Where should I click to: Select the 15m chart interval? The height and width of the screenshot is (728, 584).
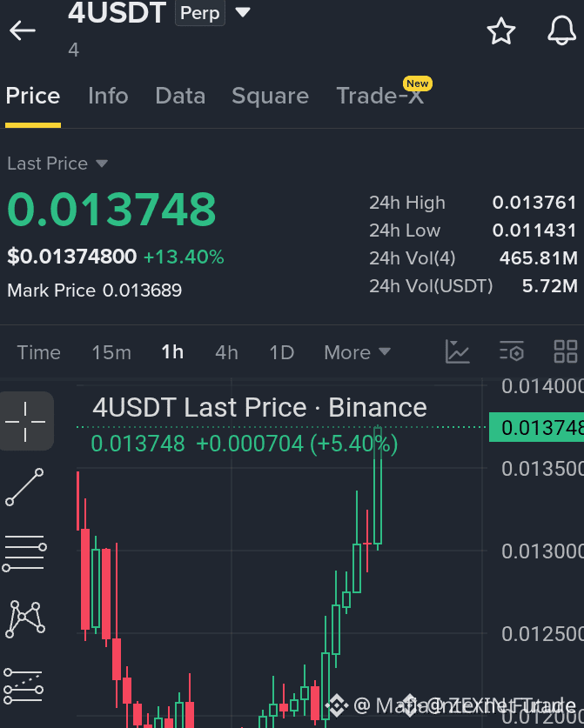(111, 352)
